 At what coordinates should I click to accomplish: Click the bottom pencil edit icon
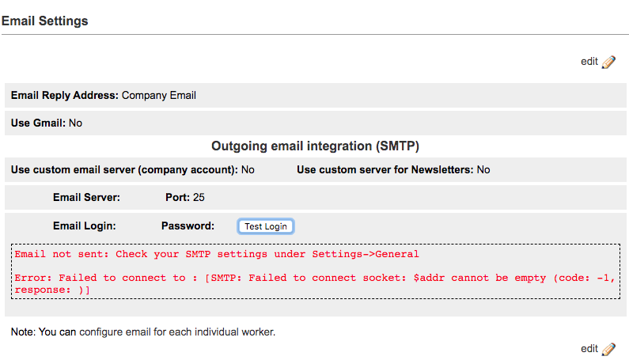(608, 349)
